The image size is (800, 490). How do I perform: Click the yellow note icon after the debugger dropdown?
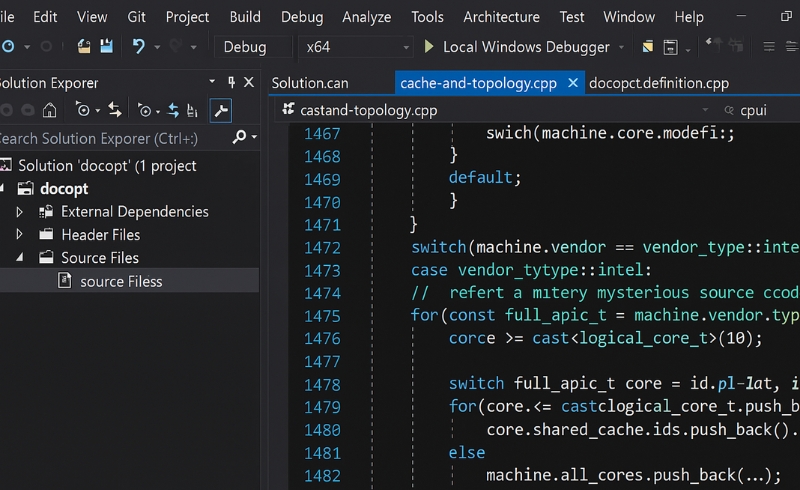point(647,47)
